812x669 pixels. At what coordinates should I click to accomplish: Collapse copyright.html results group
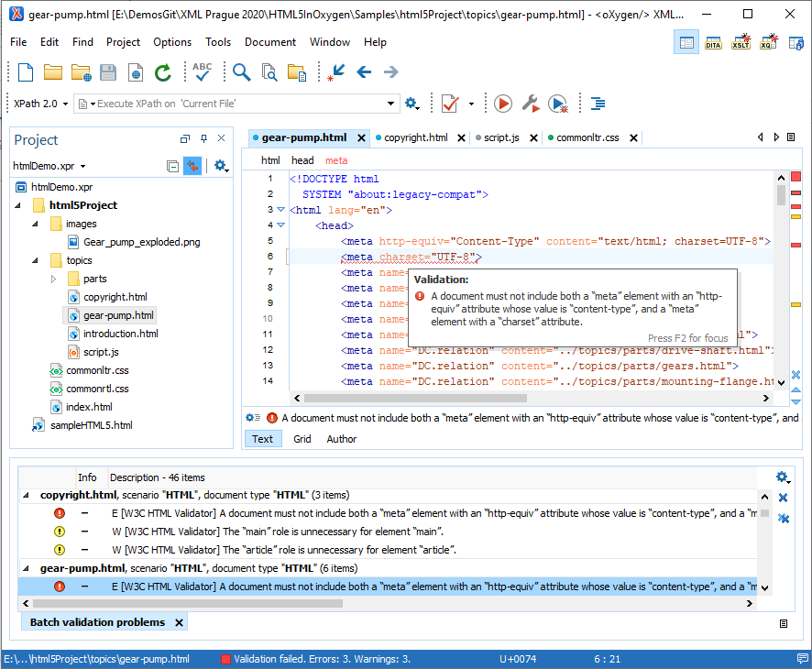(26, 495)
